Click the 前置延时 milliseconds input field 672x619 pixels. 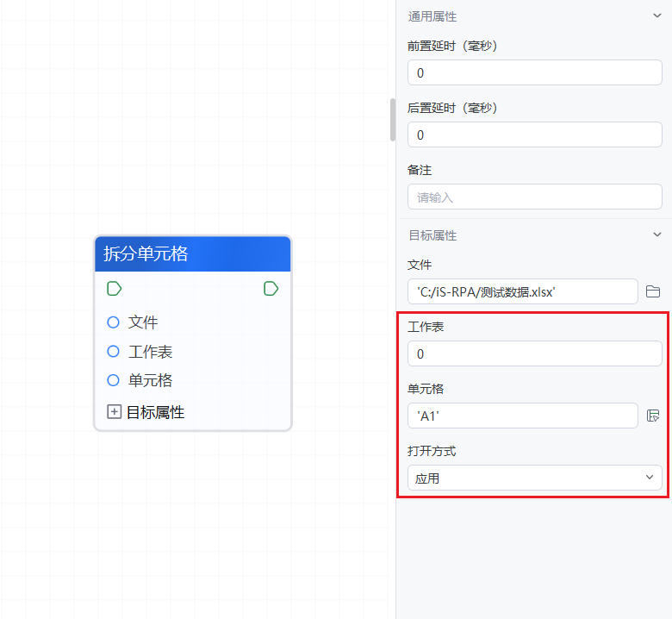tap(534, 73)
